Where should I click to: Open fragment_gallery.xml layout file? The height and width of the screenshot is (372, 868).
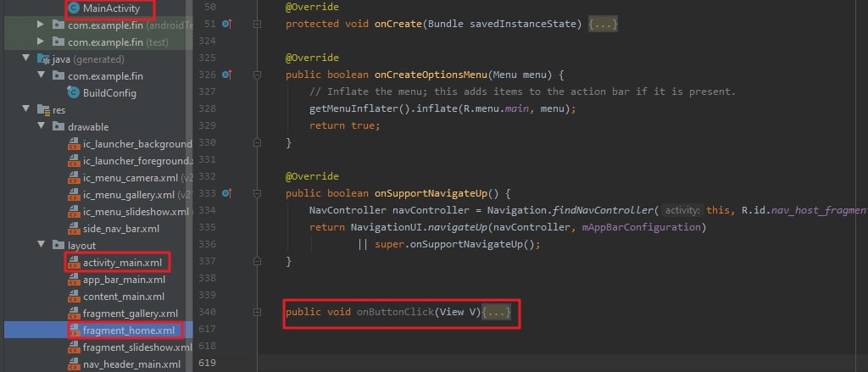pyautogui.click(x=131, y=314)
